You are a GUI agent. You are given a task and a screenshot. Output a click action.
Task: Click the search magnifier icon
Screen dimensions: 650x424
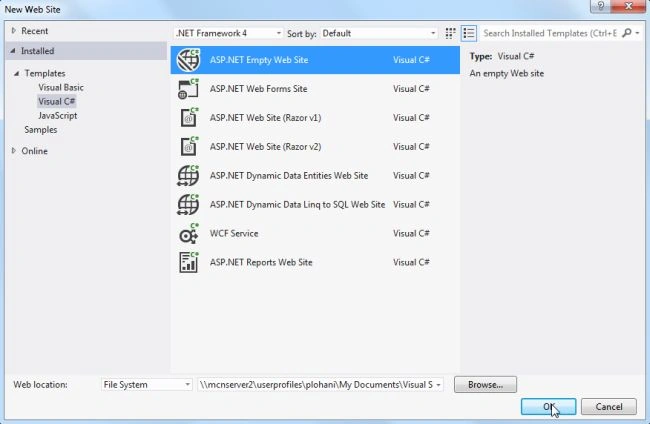pos(627,33)
